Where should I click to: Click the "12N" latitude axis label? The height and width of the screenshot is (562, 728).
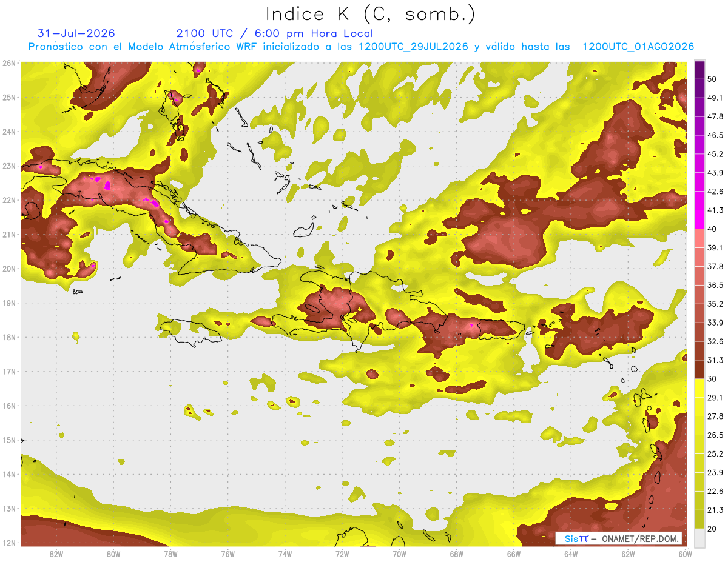[x=9, y=543]
